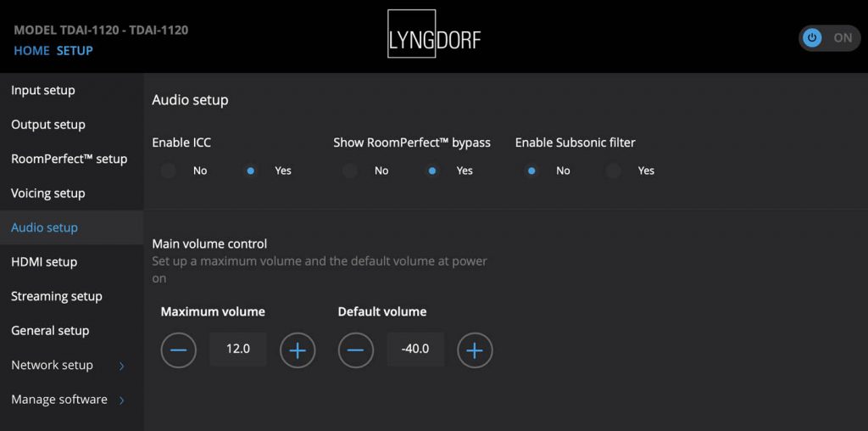Open Output setup page
This screenshot has height=431, width=868.
pyautogui.click(x=71, y=125)
